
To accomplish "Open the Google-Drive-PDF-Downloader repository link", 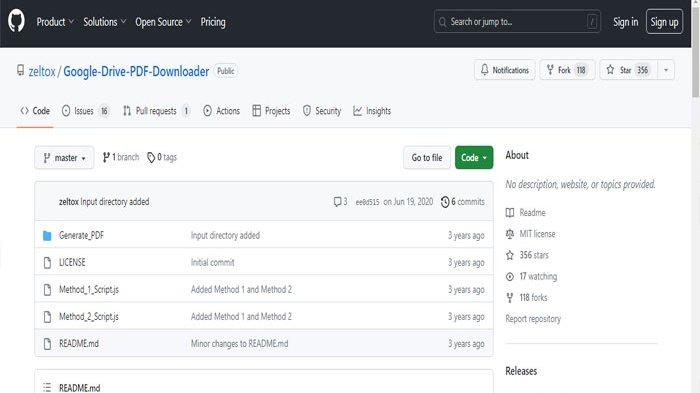I will pos(136,71).
